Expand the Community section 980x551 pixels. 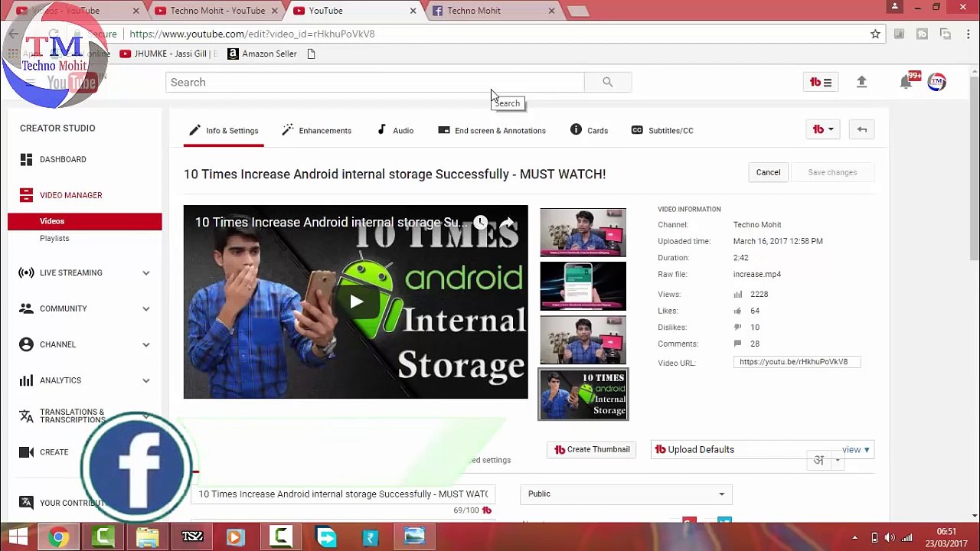(x=145, y=308)
